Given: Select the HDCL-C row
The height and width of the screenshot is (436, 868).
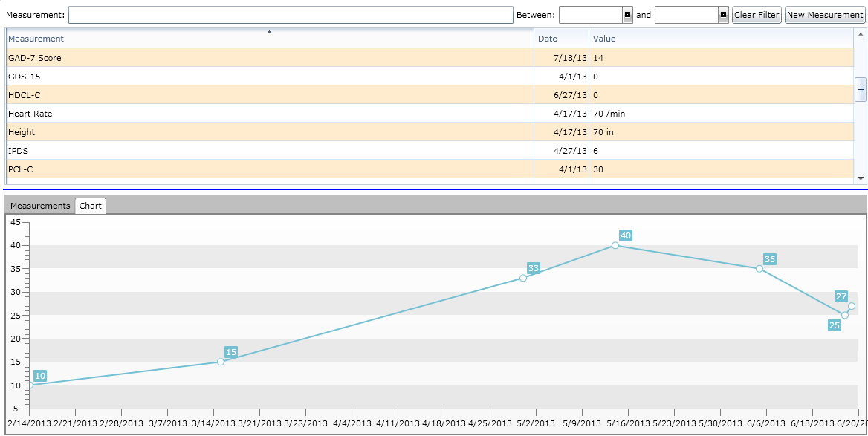Looking at the screenshot, I should 430,94.
